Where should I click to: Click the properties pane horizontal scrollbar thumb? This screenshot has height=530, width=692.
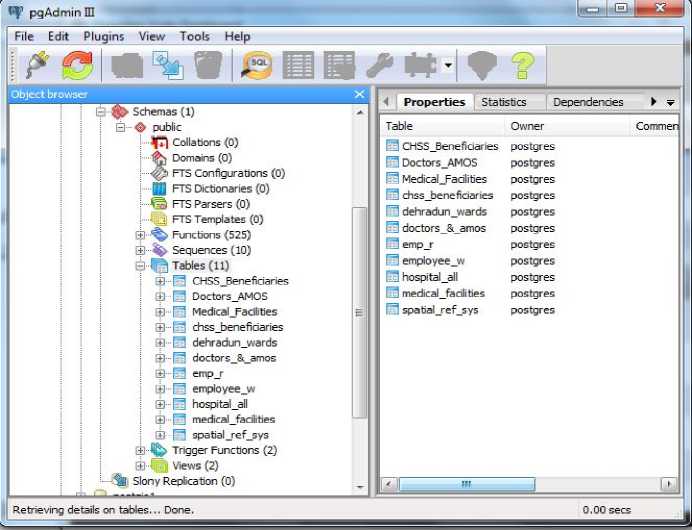(467, 484)
